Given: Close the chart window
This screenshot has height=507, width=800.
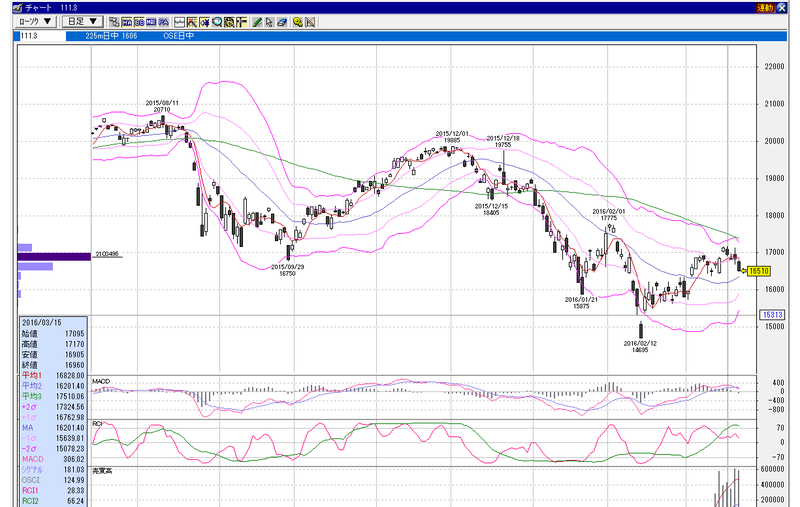Looking at the screenshot, I should click(782, 8).
